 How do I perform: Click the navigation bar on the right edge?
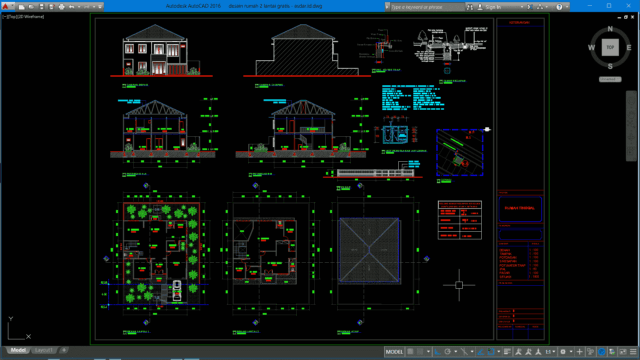coord(631,127)
